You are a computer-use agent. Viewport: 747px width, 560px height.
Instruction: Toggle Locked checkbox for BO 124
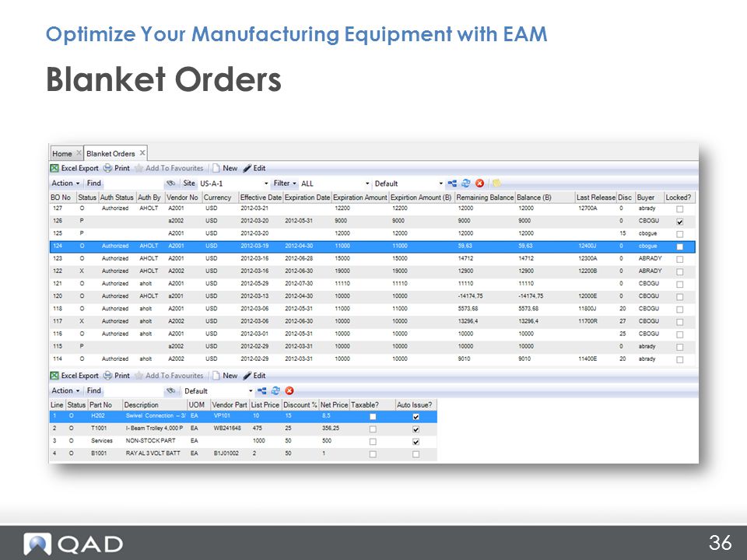(680, 247)
